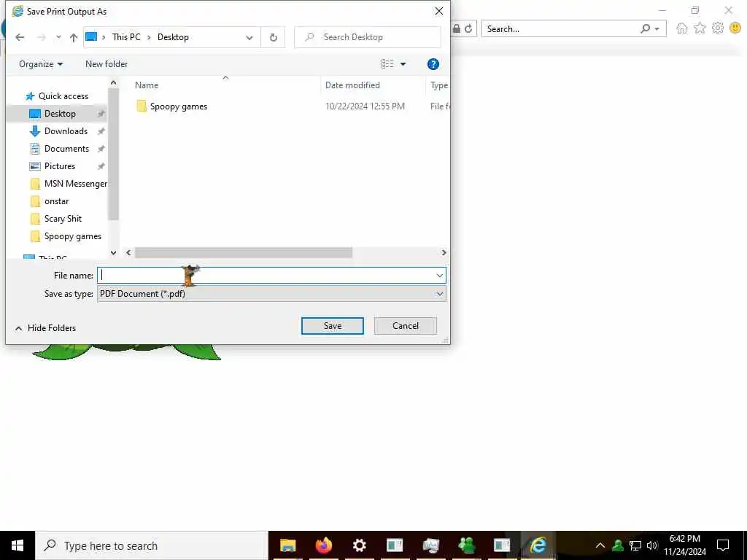Collapse folders with Hide Folders
The height and width of the screenshot is (560, 747).
(x=45, y=328)
